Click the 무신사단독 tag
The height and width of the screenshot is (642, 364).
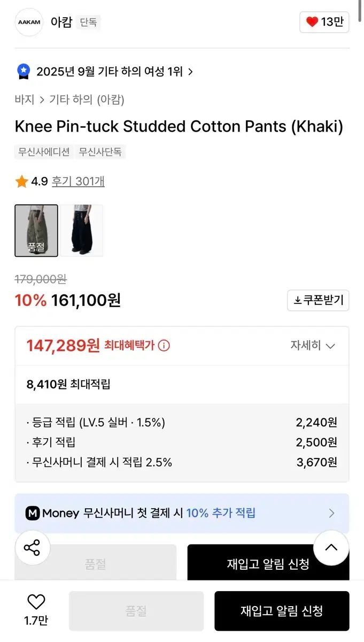tap(100, 152)
